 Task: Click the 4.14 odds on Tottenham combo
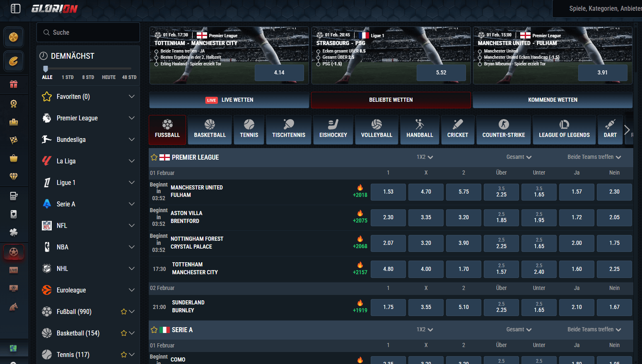point(279,73)
